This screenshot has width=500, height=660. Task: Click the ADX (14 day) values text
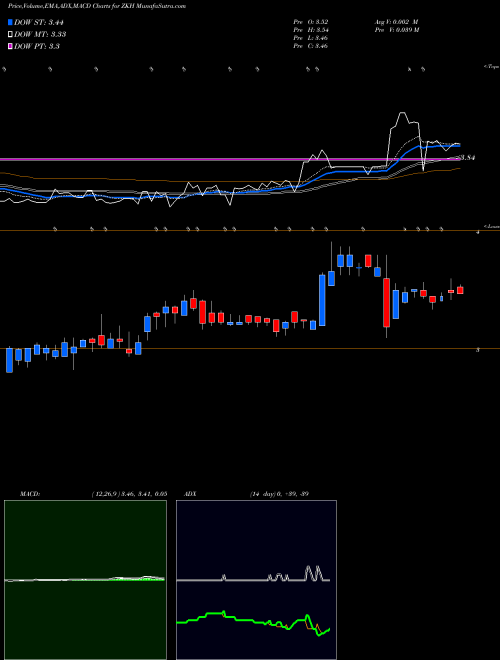[x=279, y=494]
